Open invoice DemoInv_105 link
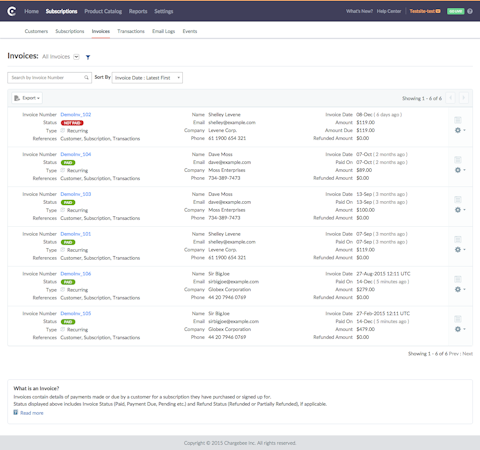Viewport: 480px width, 450px height. (76, 313)
